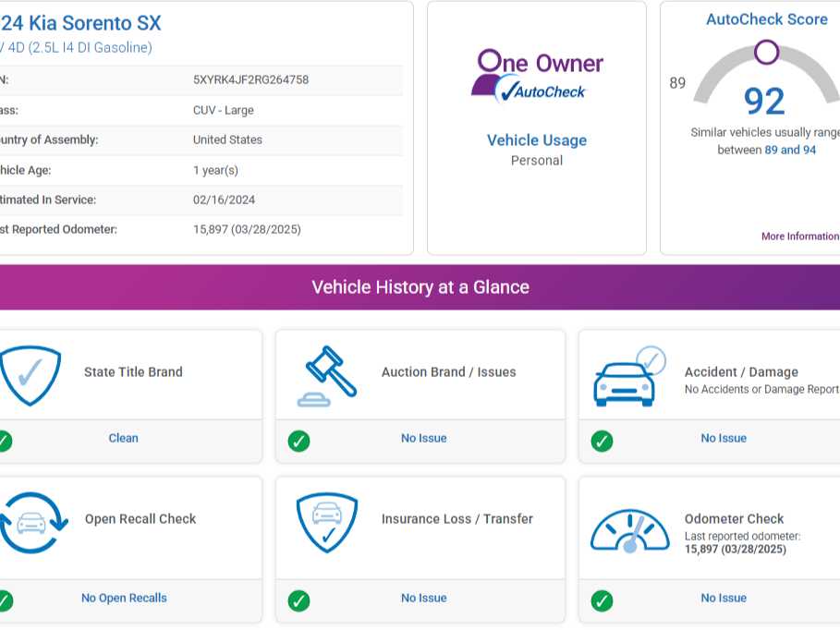Click the Auction Brand gavel icon
This screenshot has width=840, height=630.
click(327, 376)
